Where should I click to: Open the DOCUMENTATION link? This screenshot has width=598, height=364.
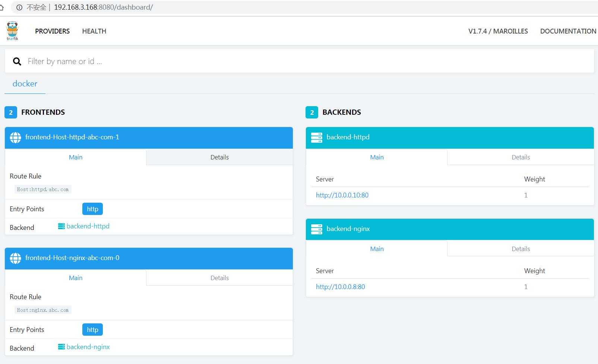(x=568, y=31)
